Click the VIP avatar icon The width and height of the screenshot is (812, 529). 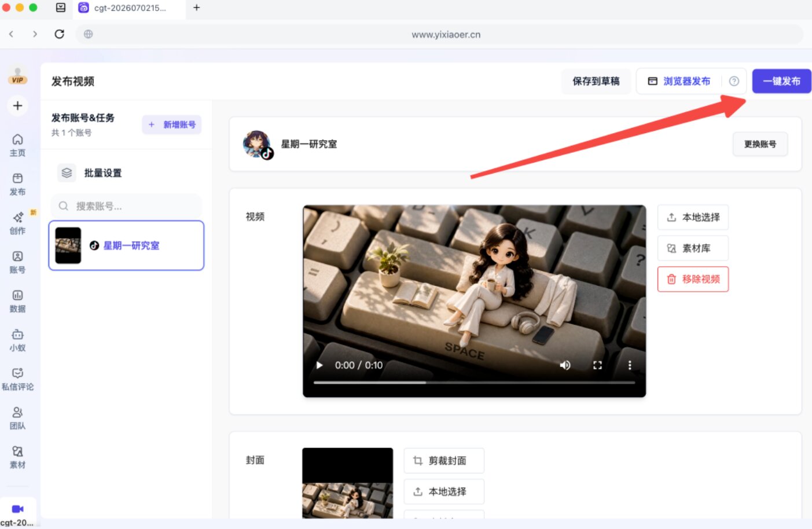pyautogui.click(x=17, y=76)
